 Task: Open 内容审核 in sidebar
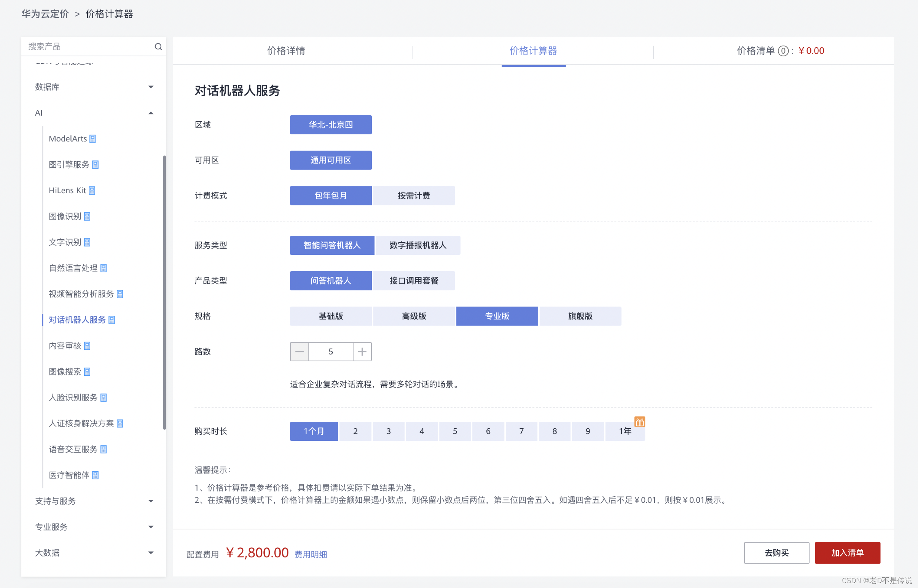click(65, 346)
